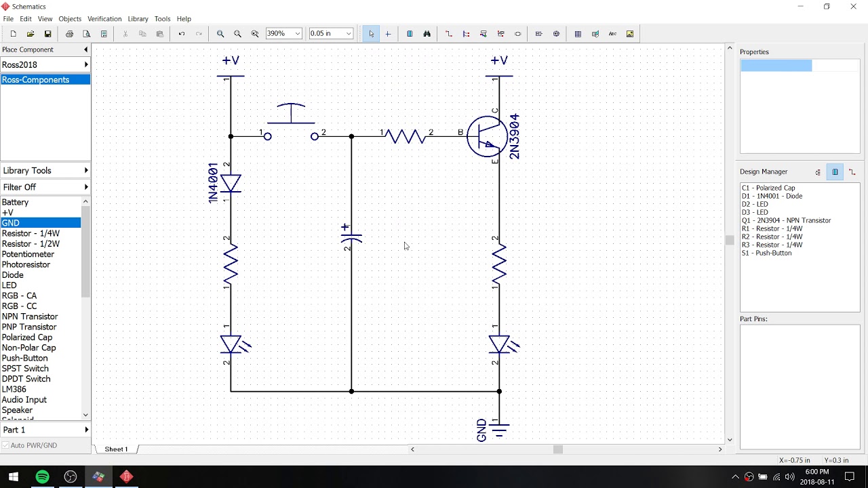Viewport: 868px width, 488px height.
Task: Select S1 - Push-Button in Design Manager
Action: [766, 253]
